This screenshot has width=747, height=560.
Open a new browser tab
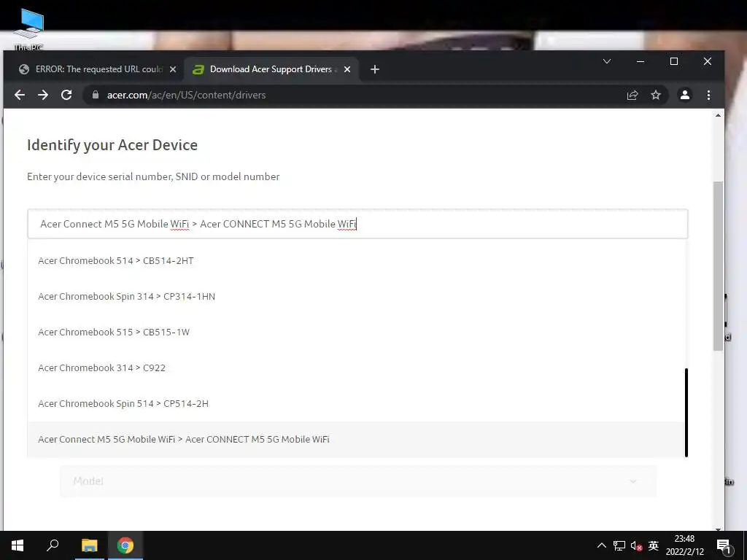(x=375, y=69)
